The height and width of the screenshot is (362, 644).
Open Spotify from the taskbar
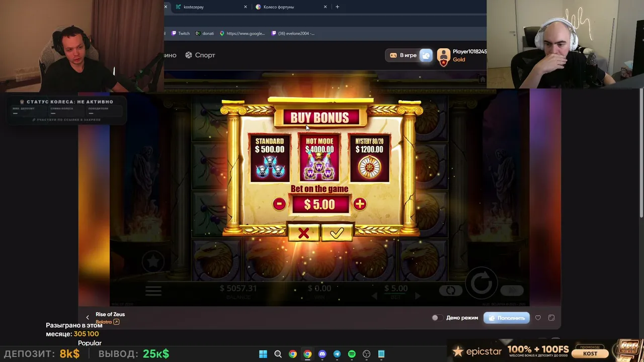[352, 354]
